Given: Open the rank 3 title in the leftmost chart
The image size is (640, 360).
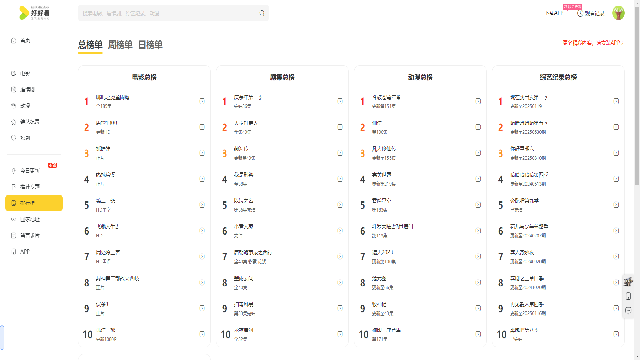Looking at the screenshot, I should (103, 149).
